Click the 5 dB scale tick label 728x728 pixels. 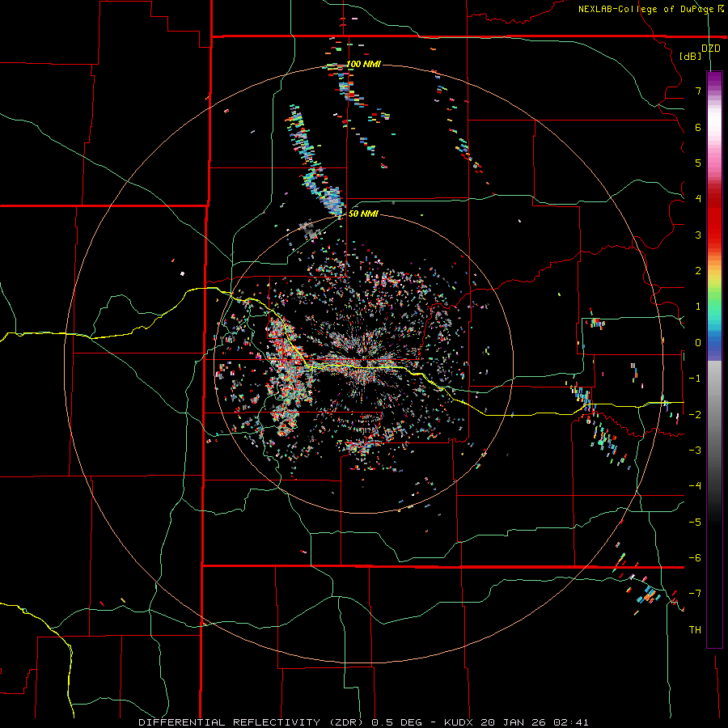698,163
